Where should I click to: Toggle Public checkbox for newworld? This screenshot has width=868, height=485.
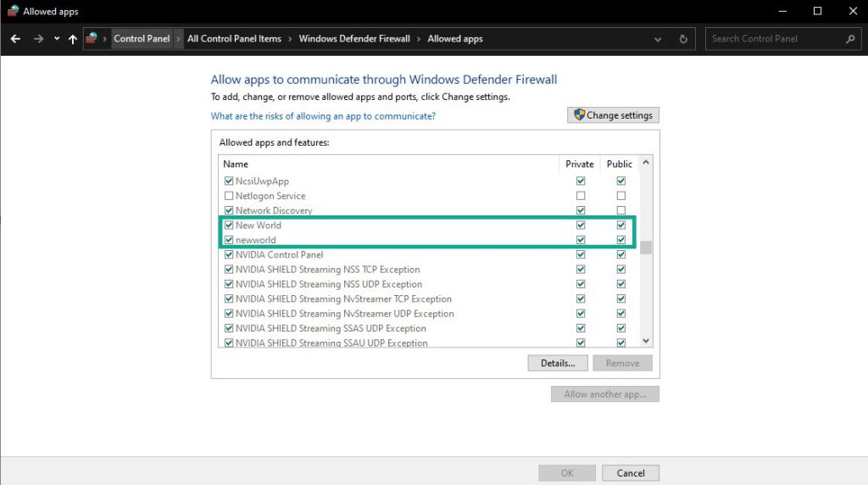tap(621, 240)
